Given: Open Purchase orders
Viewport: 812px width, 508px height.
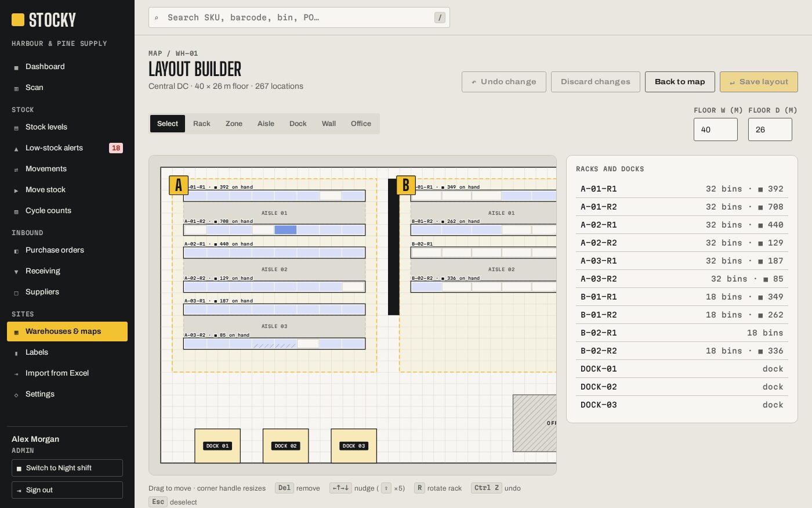Looking at the screenshot, I should click(x=67, y=250).
